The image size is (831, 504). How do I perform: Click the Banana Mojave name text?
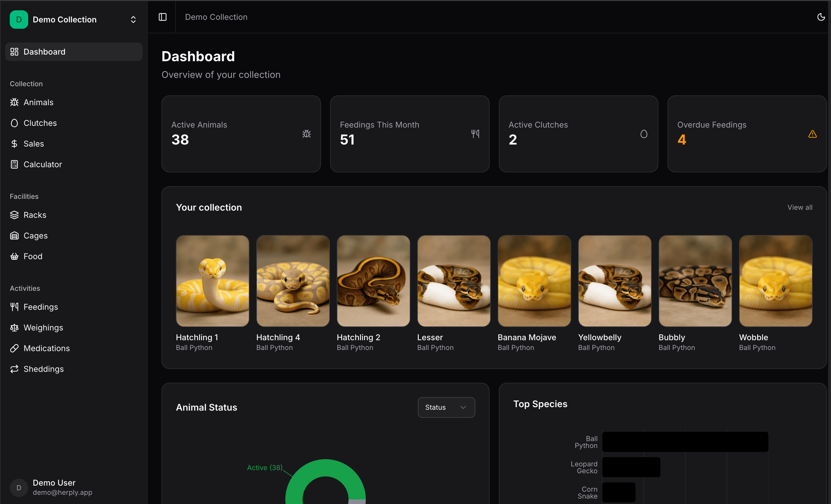(527, 337)
